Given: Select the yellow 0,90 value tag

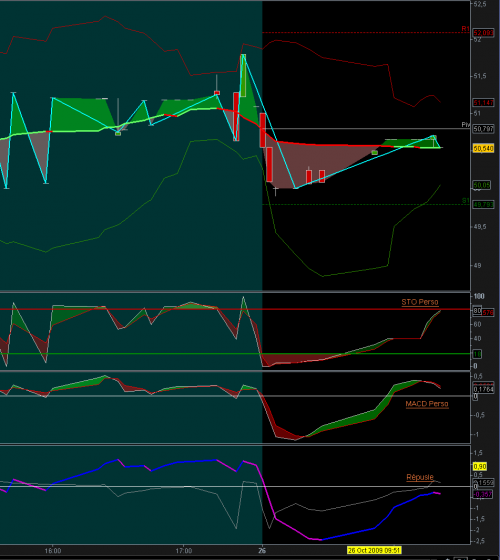Looking at the screenshot, I should pos(480,466).
